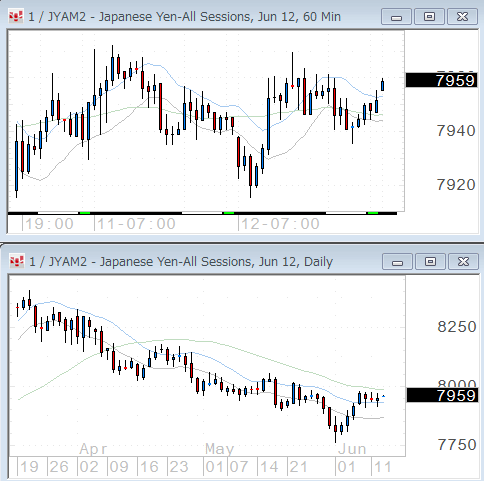Click the 12-07:00 time axis label
484x481 pixels.
[x=281, y=224]
